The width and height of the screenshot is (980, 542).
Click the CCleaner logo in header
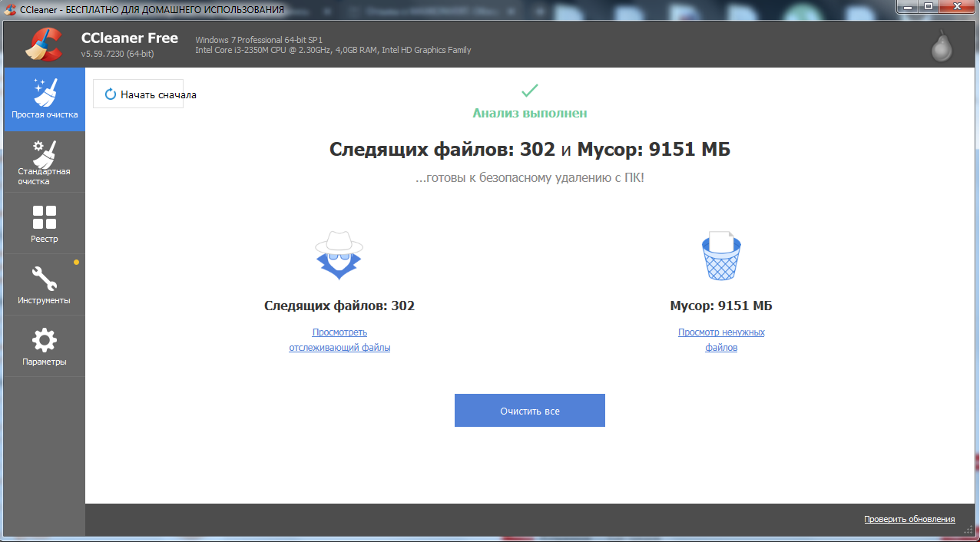(44, 45)
